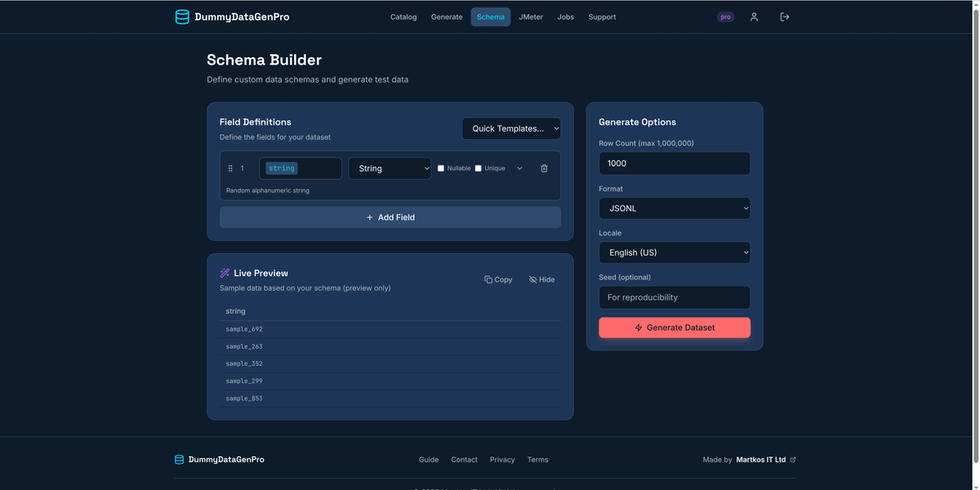This screenshot has height=490, width=980.
Task: Click the DummyDataGenPro database logo in header
Action: [x=182, y=17]
